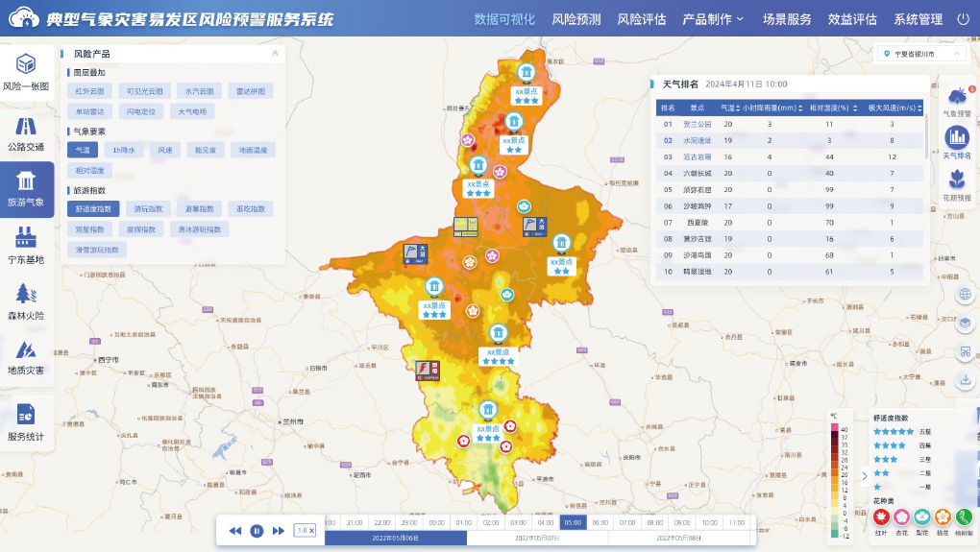980x552 pixels.
Task: Click the globe map tool icon
Action: [965, 294]
